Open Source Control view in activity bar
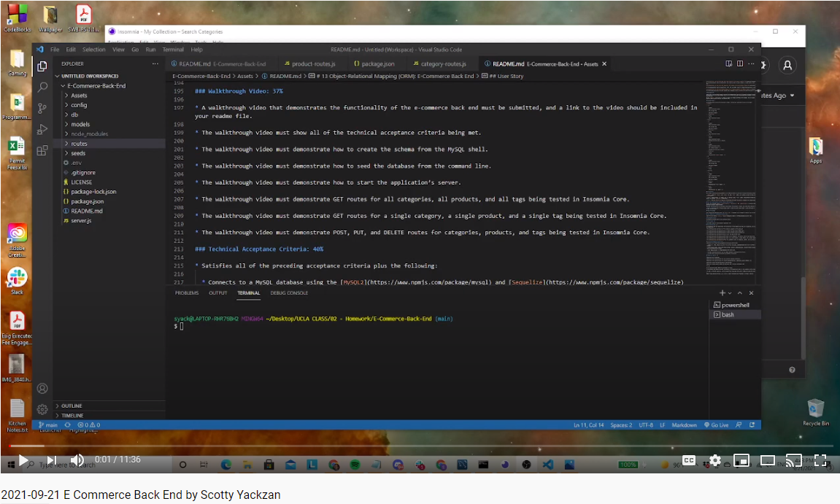Screen dimensions: 840x504 pyautogui.click(x=42, y=108)
